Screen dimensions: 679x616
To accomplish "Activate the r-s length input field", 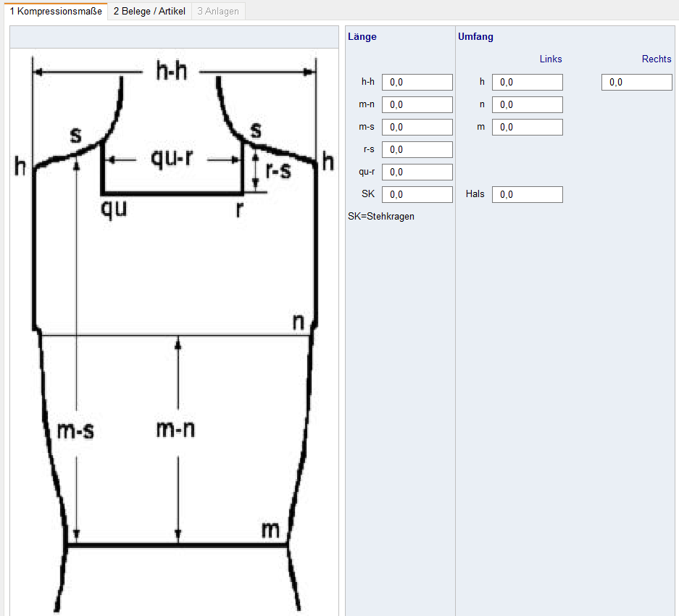I will tap(417, 150).
